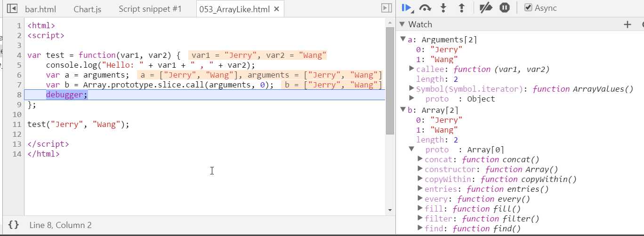Image resolution: width=644 pixels, height=236 pixels.
Task: Expand proto Object under a
Action: (412, 98)
